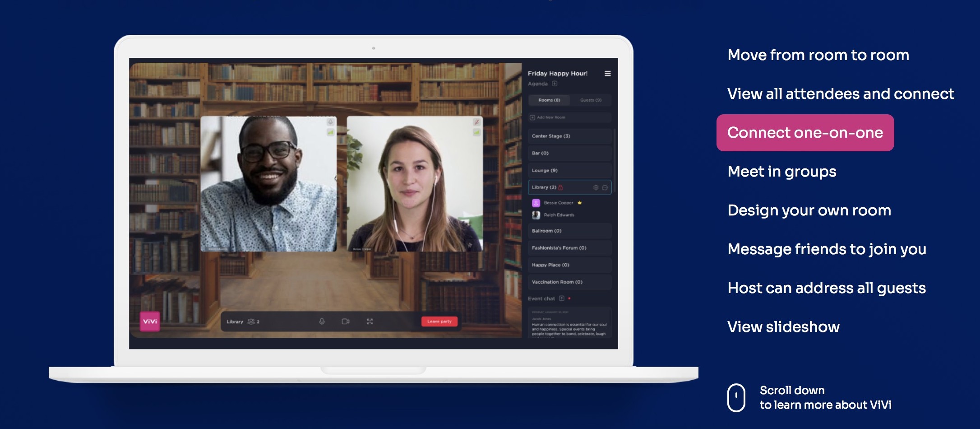Select the Center Stage (3) room
Viewport: 980px width, 429px height.
pyautogui.click(x=570, y=136)
